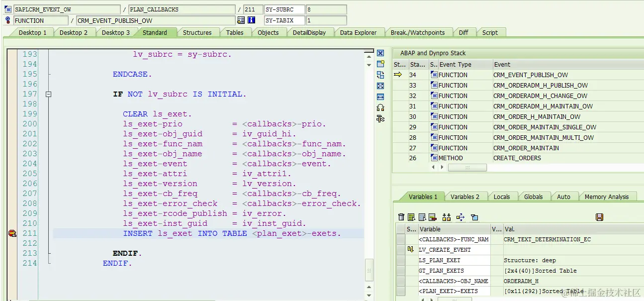Click the full screen tool icon
This screenshot has height=301, width=644.
tap(380, 86)
